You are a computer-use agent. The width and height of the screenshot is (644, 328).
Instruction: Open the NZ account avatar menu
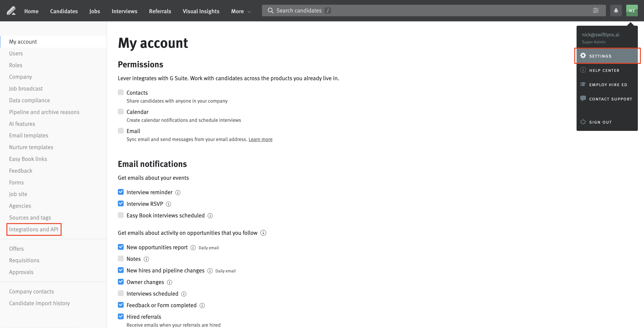tap(632, 10)
